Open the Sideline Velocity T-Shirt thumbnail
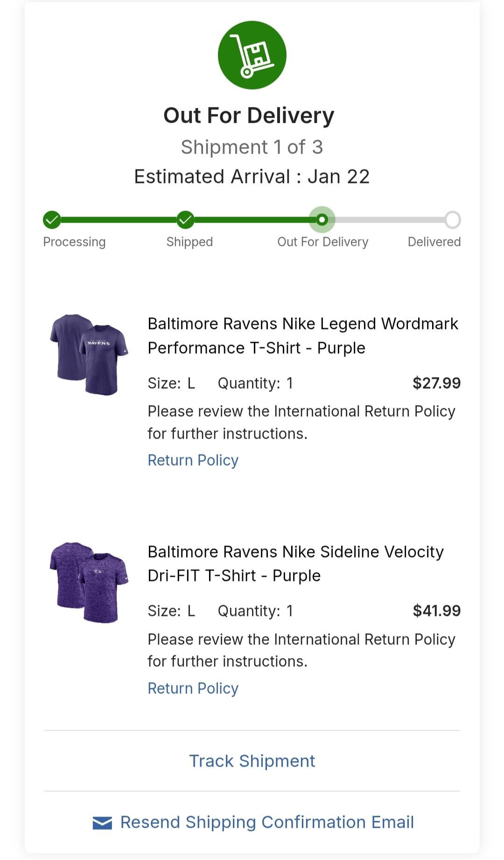The height and width of the screenshot is (860, 504). [89, 582]
